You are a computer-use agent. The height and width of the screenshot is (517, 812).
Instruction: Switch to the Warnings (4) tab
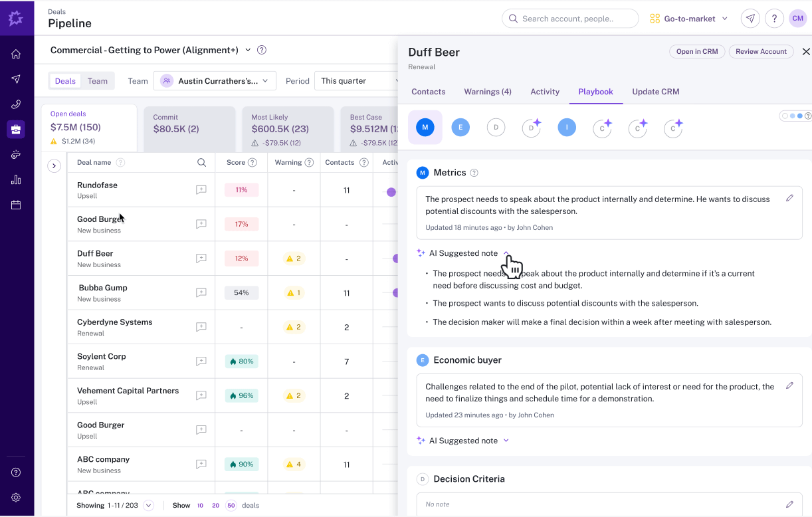[487, 92]
